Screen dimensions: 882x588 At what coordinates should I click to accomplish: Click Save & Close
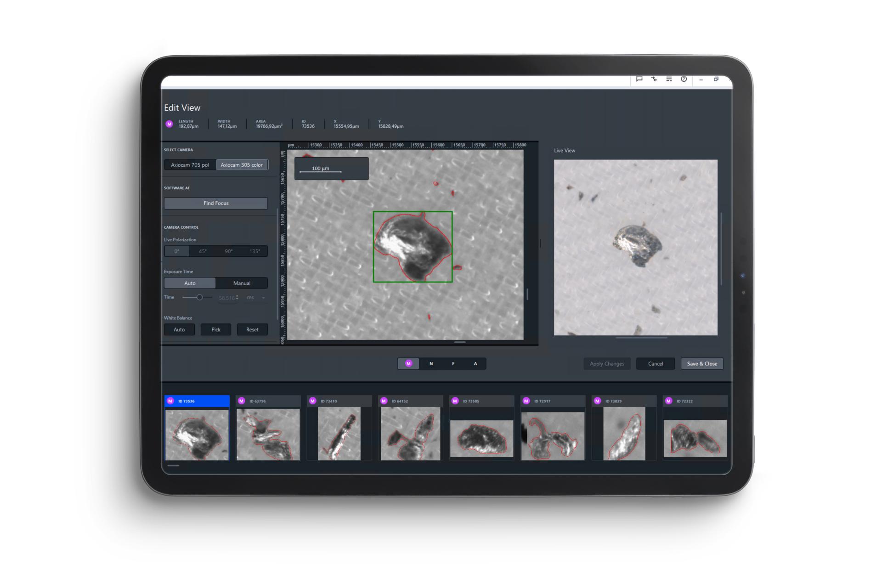pyautogui.click(x=701, y=364)
